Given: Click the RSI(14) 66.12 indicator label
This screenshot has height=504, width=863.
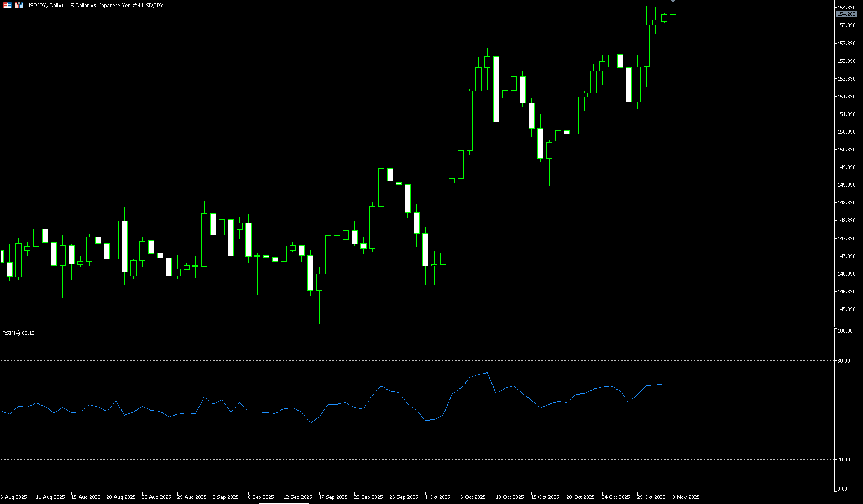Looking at the screenshot, I should [x=18, y=333].
